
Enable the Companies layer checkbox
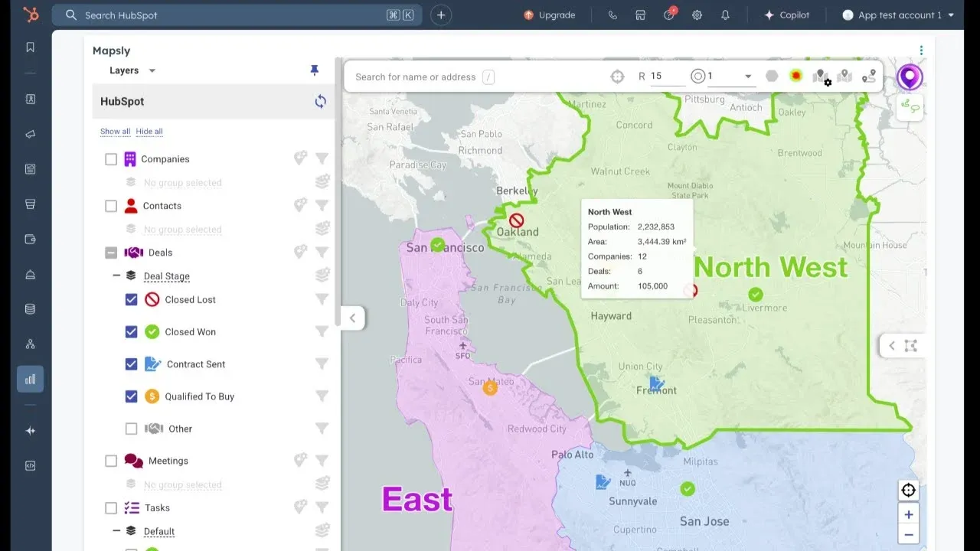click(x=111, y=159)
